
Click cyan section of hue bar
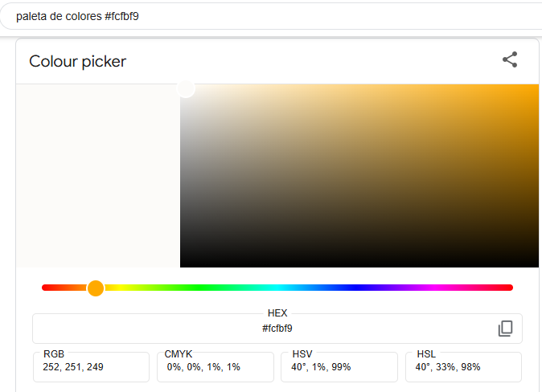[x=277, y=288]
